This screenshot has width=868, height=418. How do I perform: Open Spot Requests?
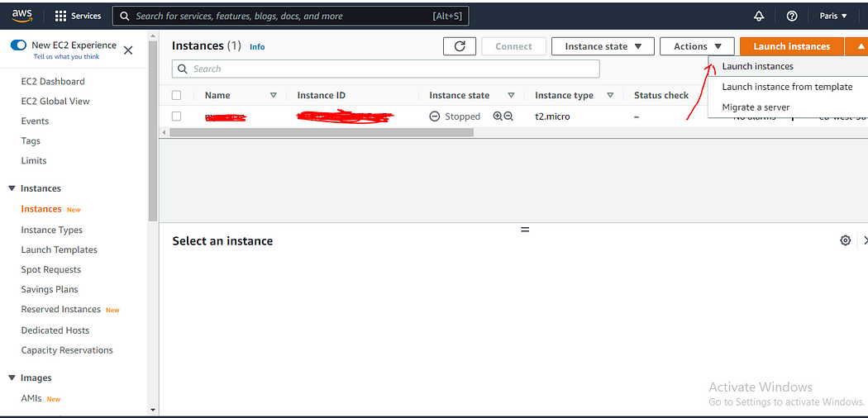point(51,270)
